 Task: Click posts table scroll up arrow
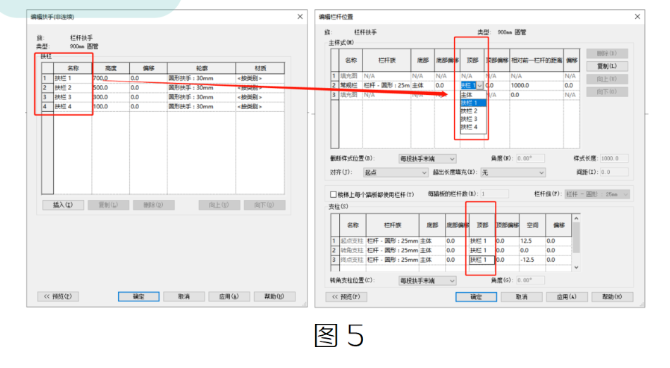click(576, 218)
